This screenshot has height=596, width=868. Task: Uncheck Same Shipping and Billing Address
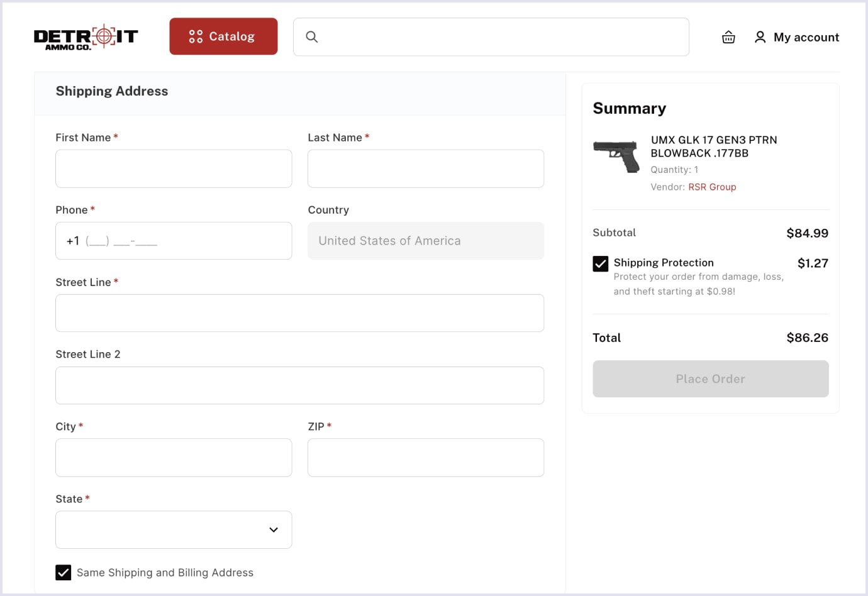[x=63, y=573]
